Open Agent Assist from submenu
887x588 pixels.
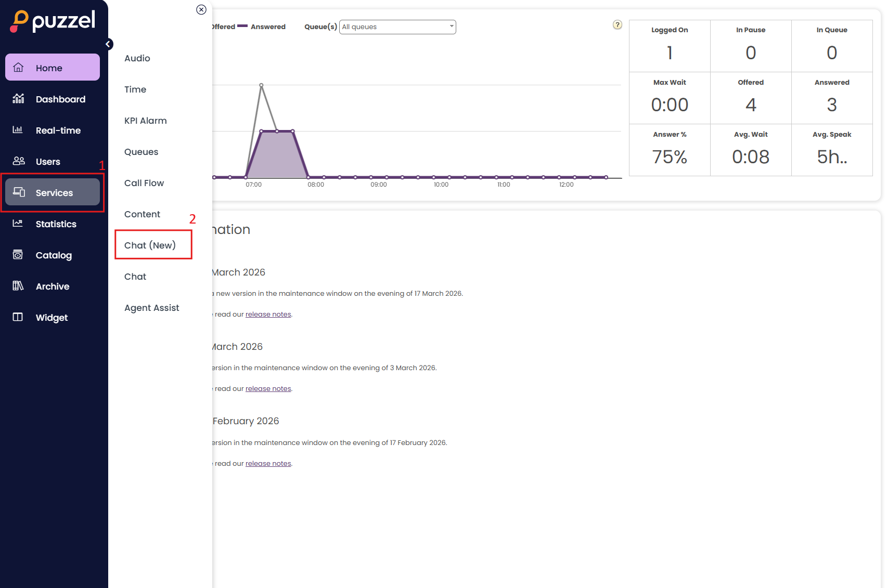[151, 308]
